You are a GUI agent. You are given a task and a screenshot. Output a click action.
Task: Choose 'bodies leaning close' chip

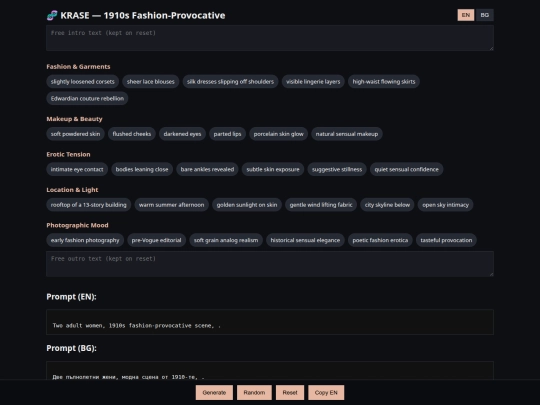142,169
